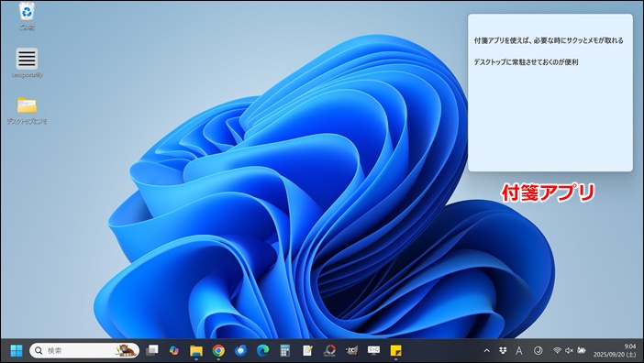Click the muted volume tray icon
644x363 pixels.
click(x=570, y=351)
